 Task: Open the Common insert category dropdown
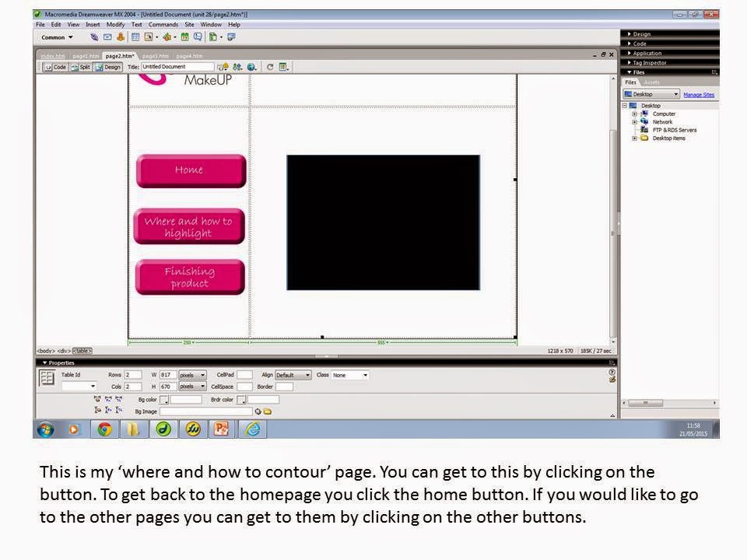click(x=57, y=37)
